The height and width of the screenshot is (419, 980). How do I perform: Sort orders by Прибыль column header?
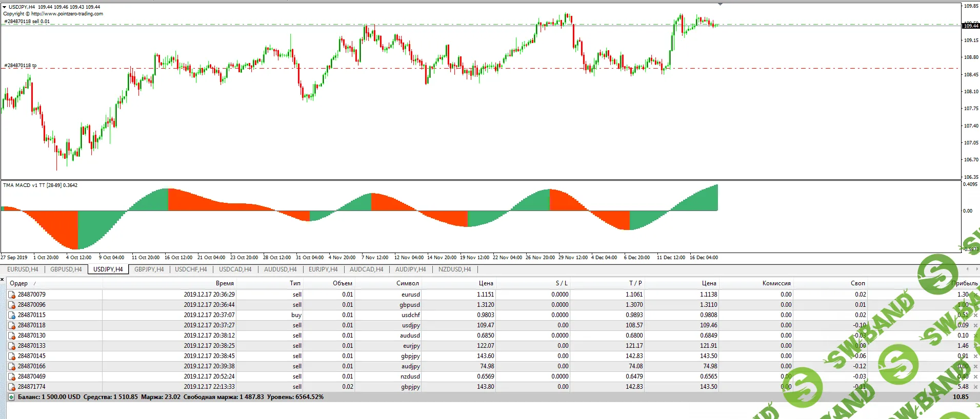coord(964,283)
